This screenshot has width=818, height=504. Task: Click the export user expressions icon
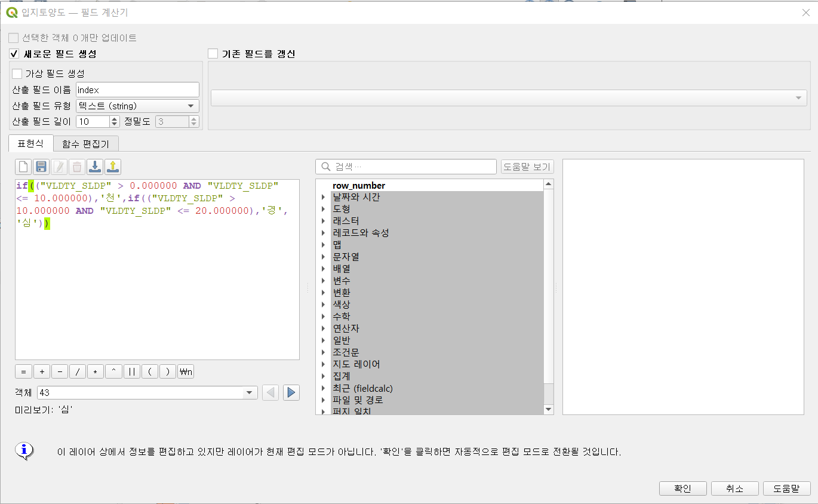(113, 167)
